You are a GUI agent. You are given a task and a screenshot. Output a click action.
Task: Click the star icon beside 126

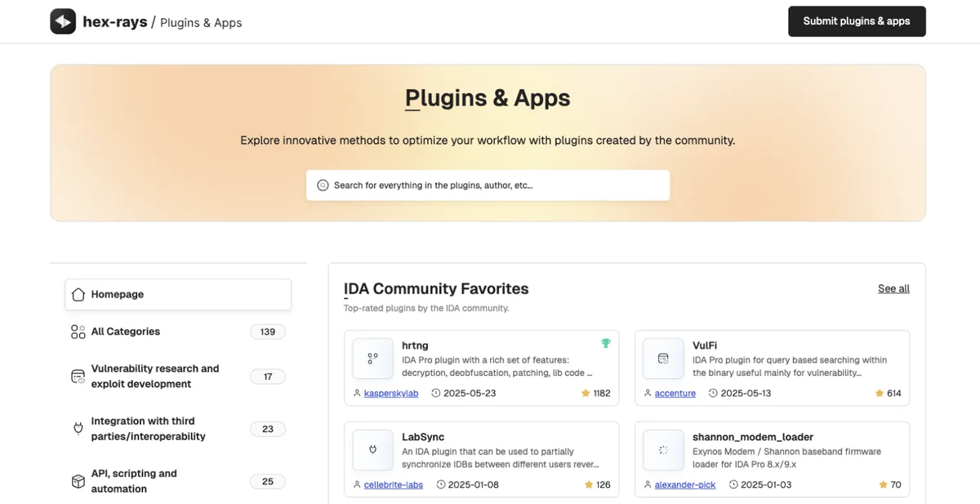pyautogui.click(x=588, y=484)
